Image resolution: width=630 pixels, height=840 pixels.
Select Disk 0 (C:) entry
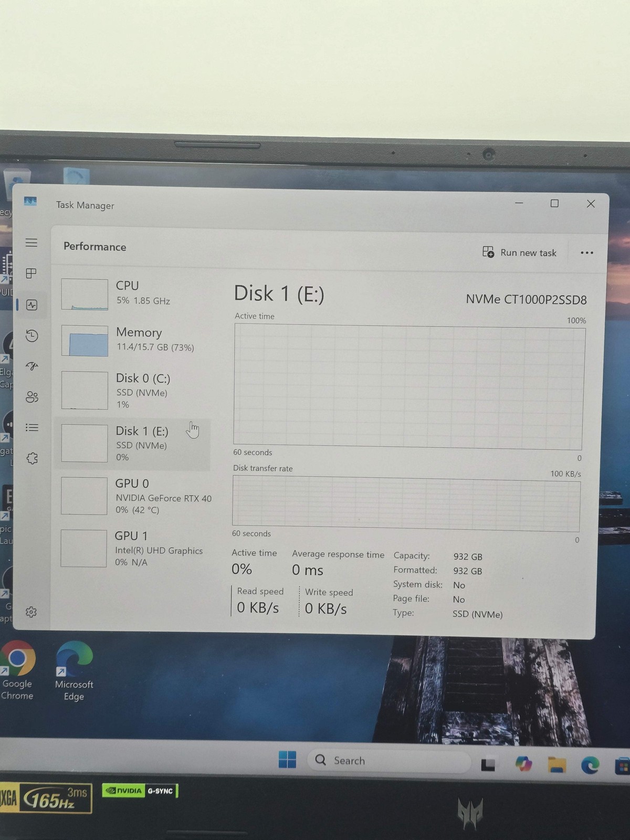(135, 391)
